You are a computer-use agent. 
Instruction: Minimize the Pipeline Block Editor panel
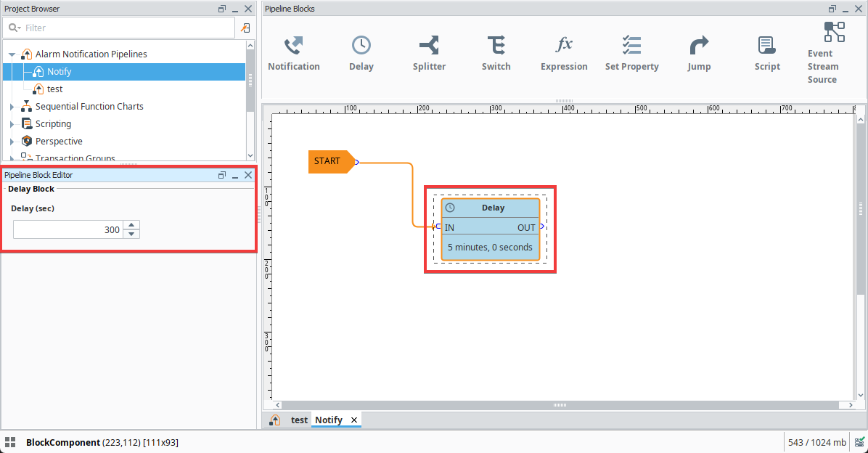(x=235, y=175)
